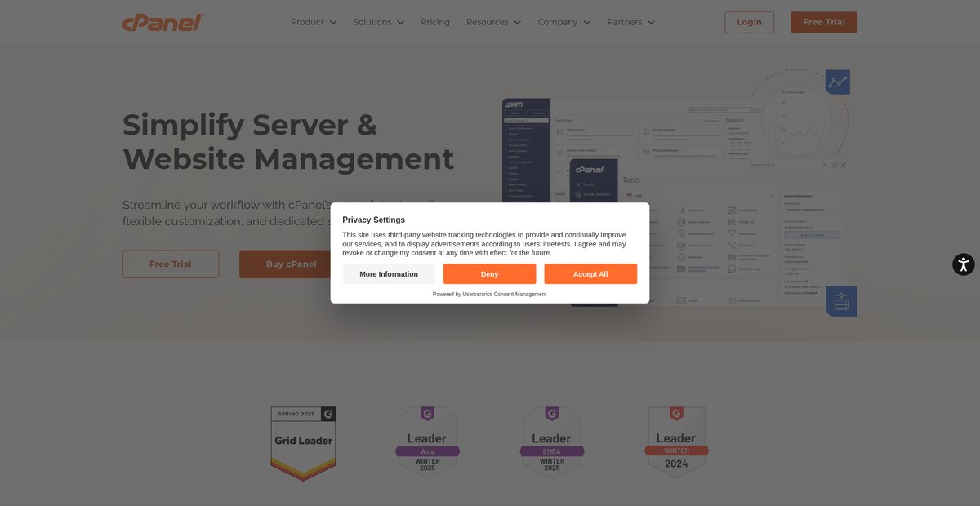
Task: Open More Information on privacy settings
Action: [x=389, y=274]
